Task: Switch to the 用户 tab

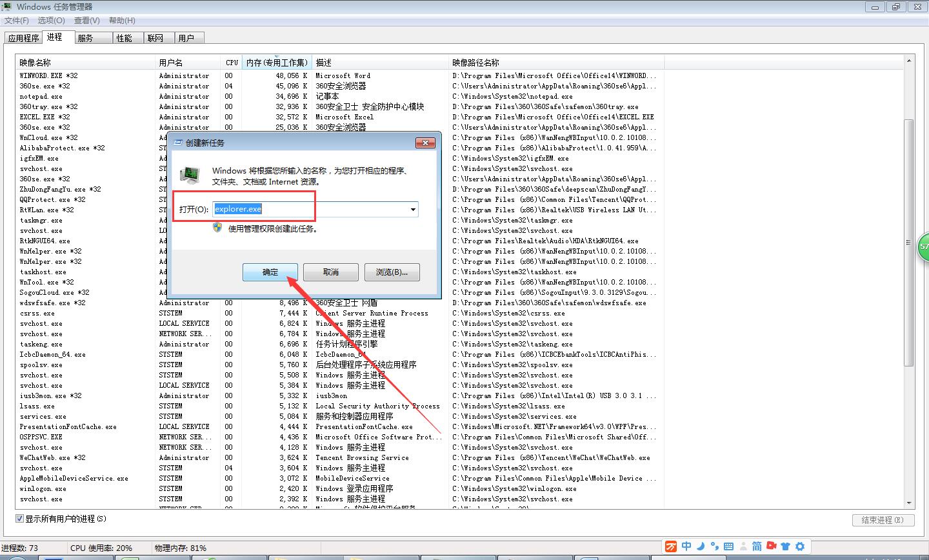Action: [190, 38]
